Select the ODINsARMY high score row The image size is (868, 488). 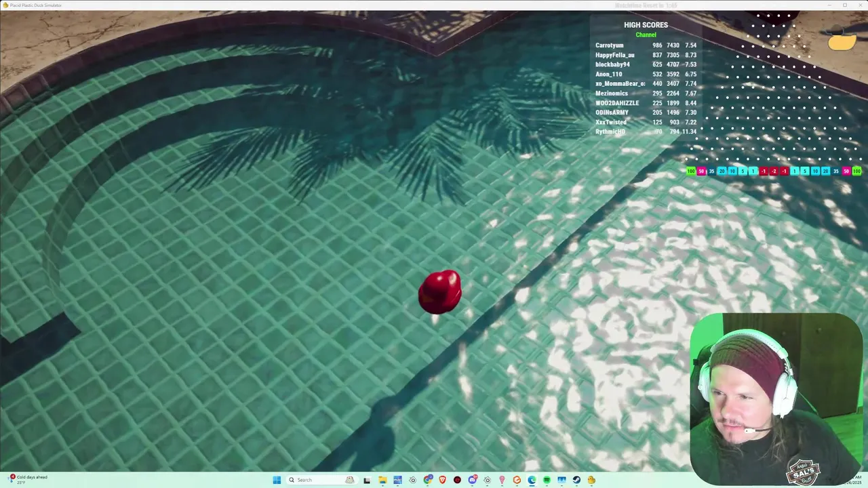[x=646, y=113]
